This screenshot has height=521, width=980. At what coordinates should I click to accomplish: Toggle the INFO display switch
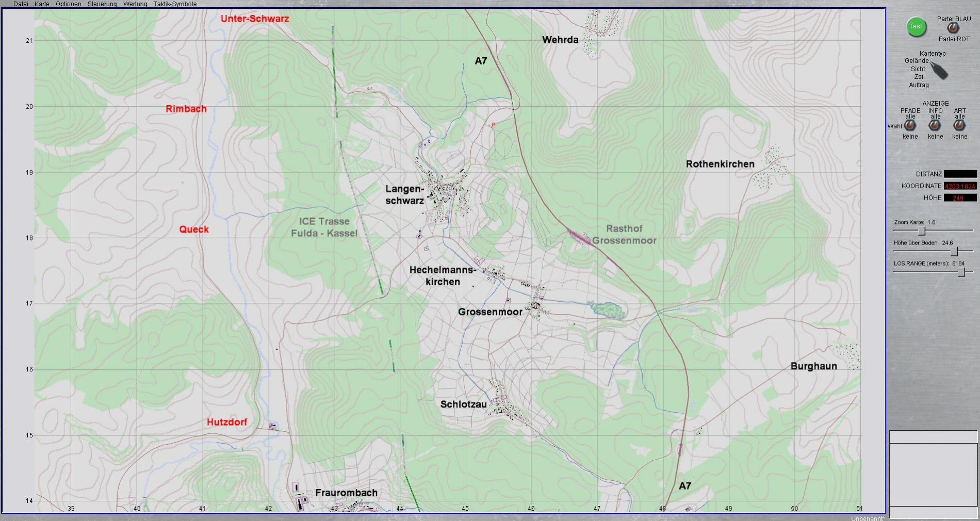pos(935,125)
